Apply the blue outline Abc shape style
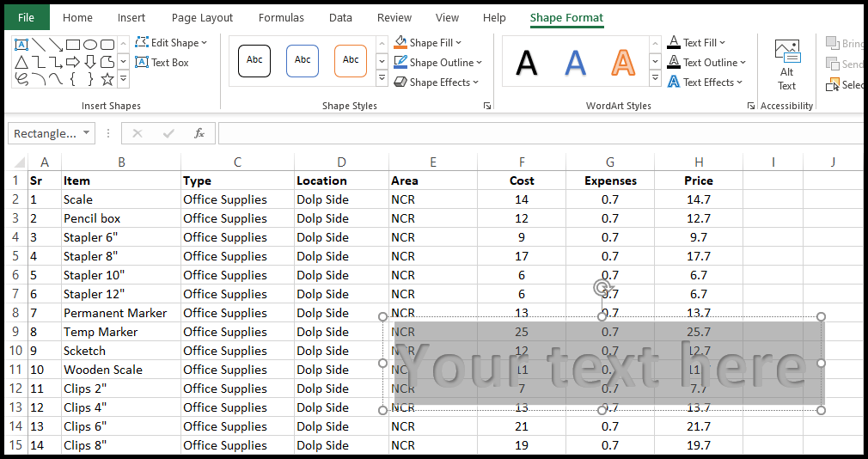 tap(303, 60)
